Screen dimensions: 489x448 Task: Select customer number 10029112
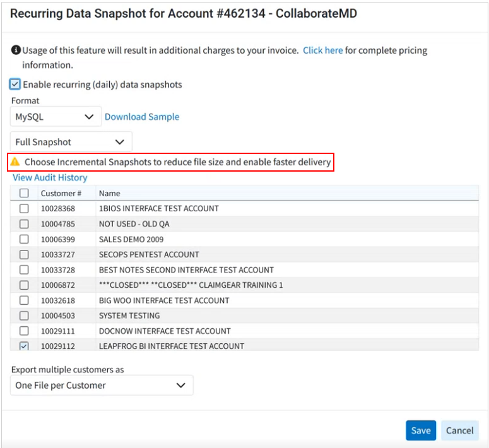58,346
